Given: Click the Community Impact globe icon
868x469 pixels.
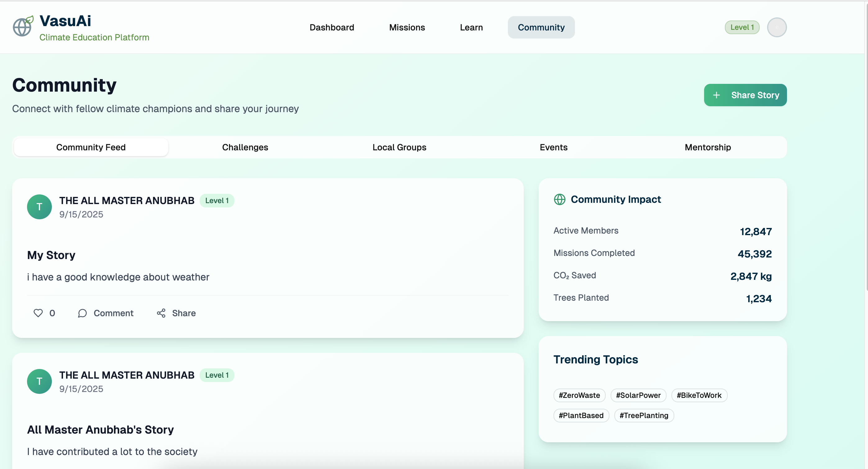Looking at the screenshot, I should [559, 200].
